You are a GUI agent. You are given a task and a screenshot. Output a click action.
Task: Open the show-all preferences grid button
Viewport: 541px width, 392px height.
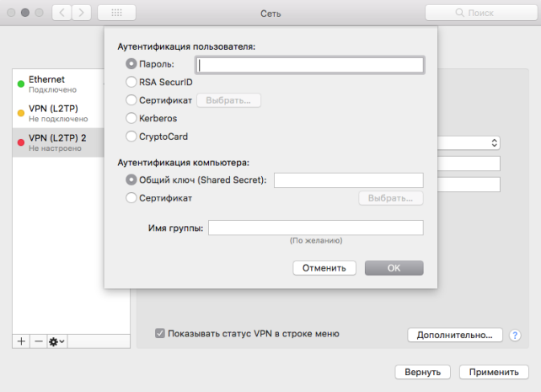(116, 13)
